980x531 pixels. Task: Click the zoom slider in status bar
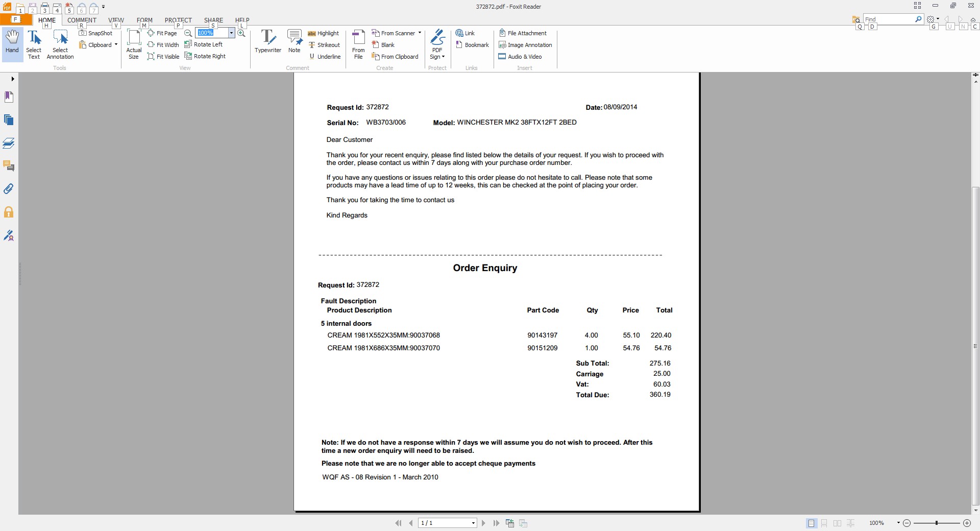[x=936, y=523]
